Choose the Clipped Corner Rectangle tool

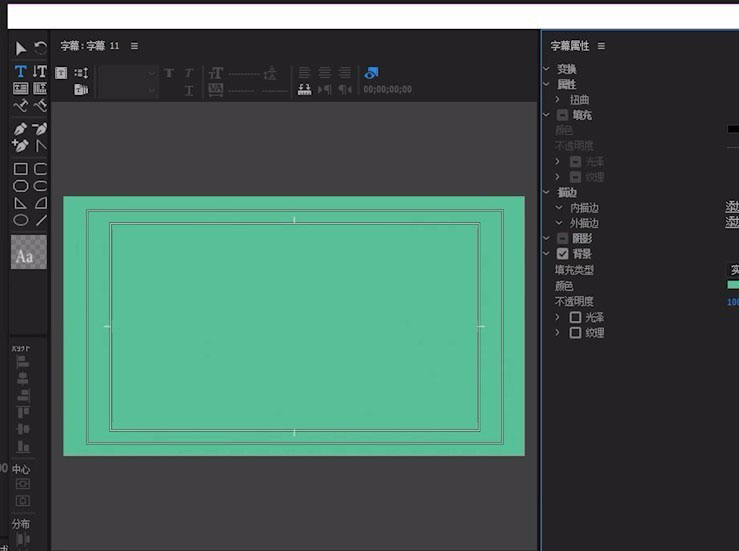pos(21,186)
